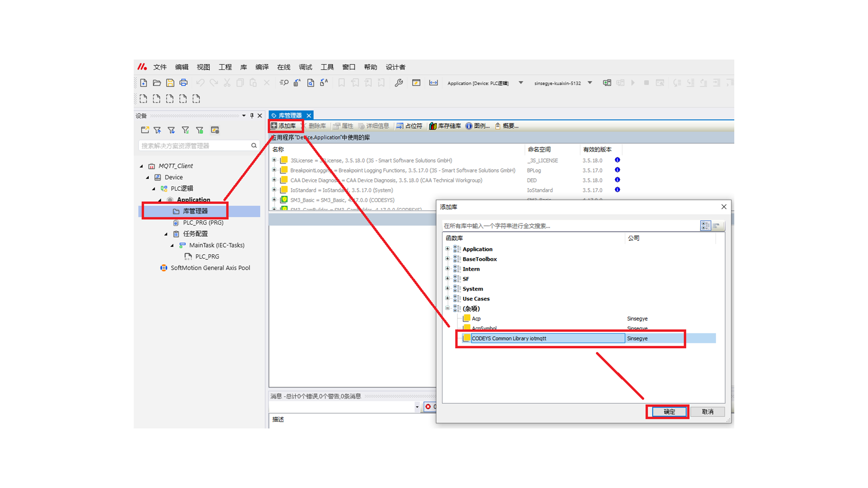Click the wrench tool icon in the toolbar

[399, 83]
